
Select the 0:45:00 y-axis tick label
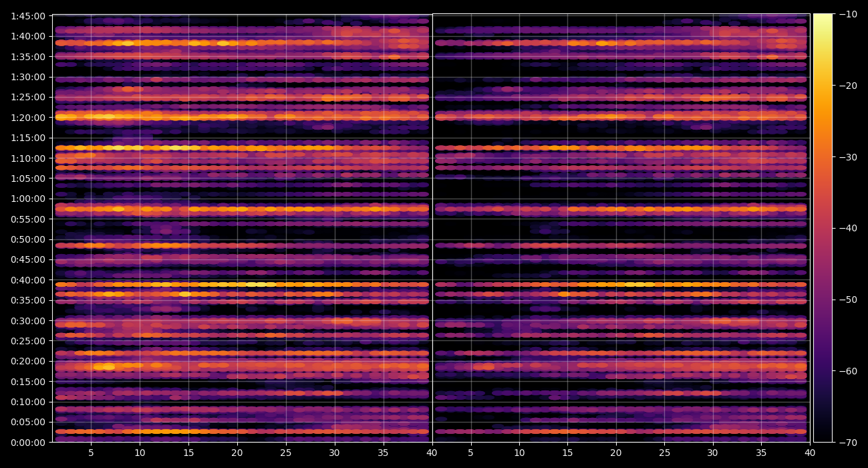click(x=28, y=259)
